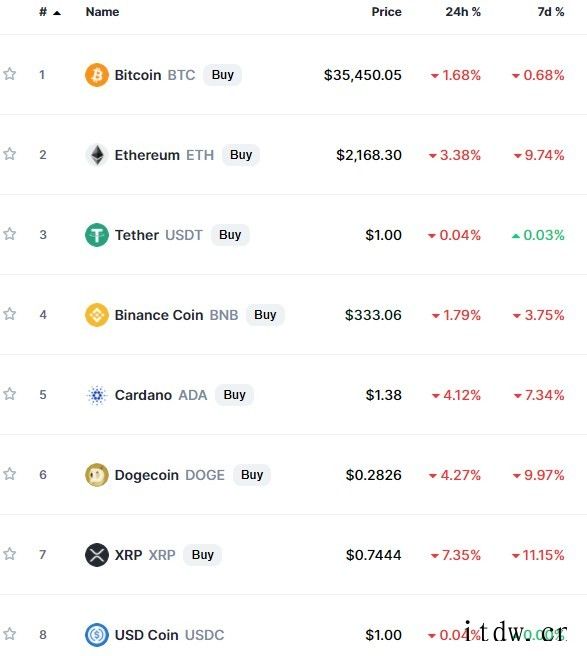Viewport: 587px width, 656px height.
Task: Click the orange Bitcoin coin logo
Action: pyautogui.click(x=97, y=75)
